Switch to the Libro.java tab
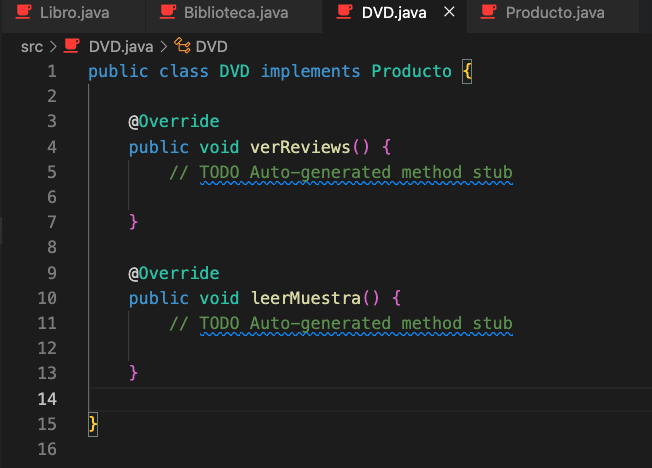 (74, 13)
